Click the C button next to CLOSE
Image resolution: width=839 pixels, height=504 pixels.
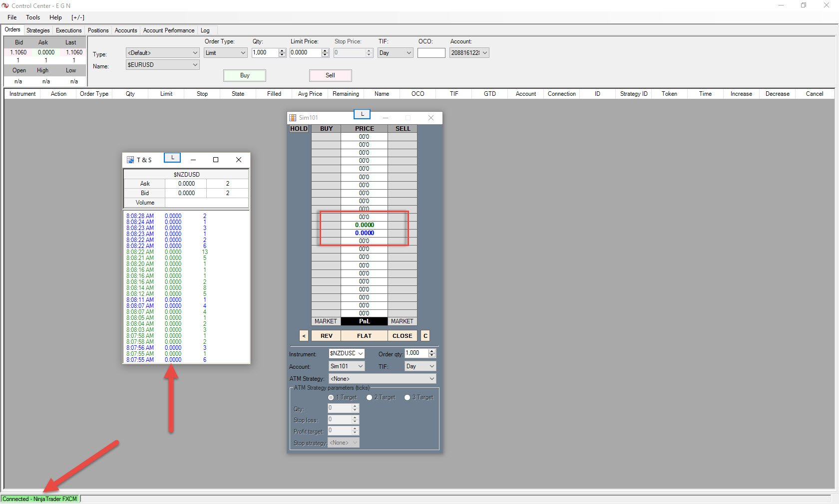point(425,336)
